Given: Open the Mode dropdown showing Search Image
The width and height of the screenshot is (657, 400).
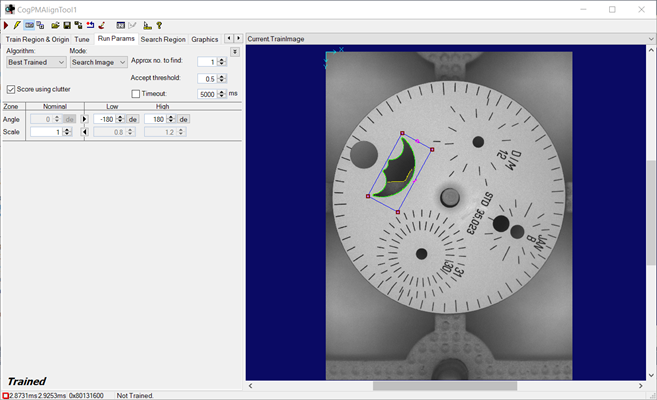Looking at the screenshot, I should click(x=96, y=62).
